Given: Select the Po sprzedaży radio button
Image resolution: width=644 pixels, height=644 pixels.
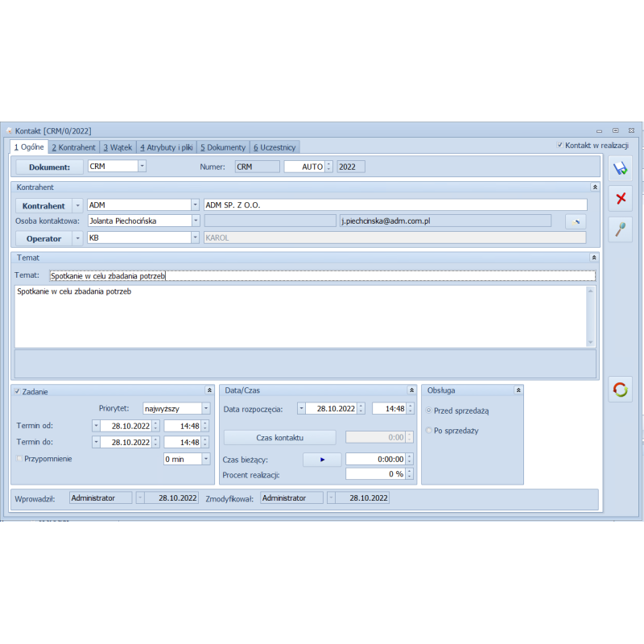Looking at the screenshot, I should (429, 431).
